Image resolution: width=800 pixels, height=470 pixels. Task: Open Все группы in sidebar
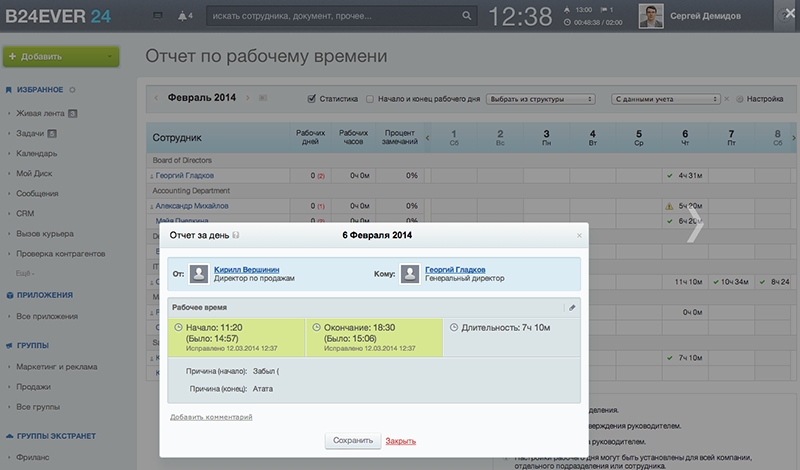[x=38, y=407]
